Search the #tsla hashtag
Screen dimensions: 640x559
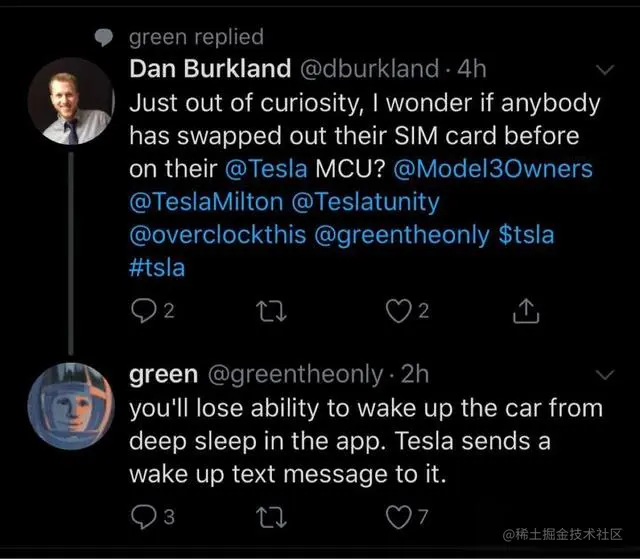coord(158,268)
